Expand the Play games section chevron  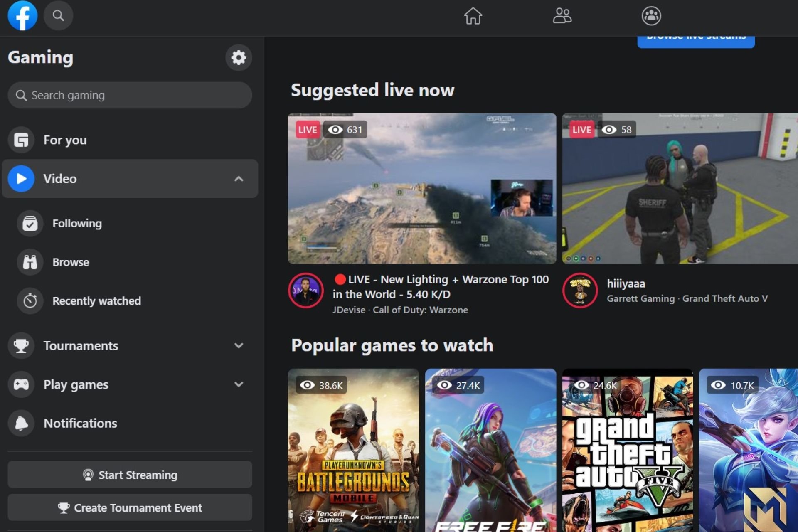(x=239, y=384)
